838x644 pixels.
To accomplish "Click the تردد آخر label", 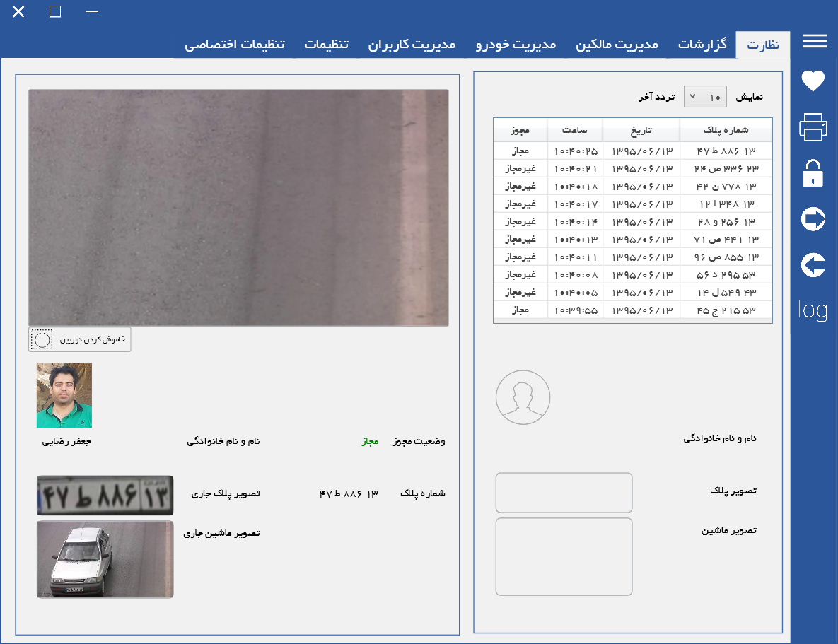I will click(x=657, y=96).
